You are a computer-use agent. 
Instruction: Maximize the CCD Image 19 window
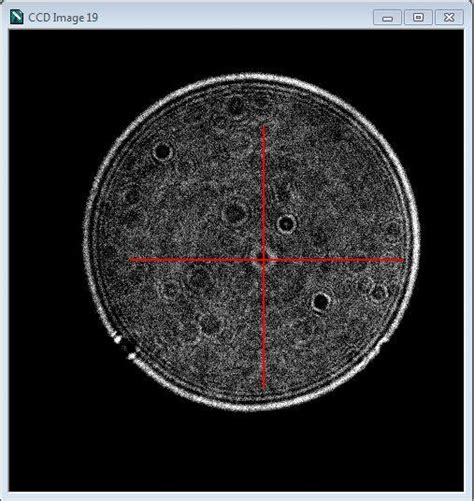point(418,17)
